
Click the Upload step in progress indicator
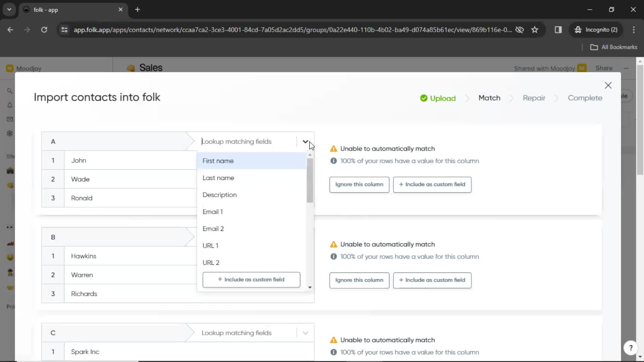(438, 98)
